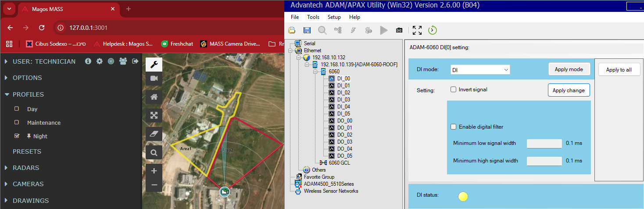Open the MASS Camera Drive bookmark

pos(230,43)
